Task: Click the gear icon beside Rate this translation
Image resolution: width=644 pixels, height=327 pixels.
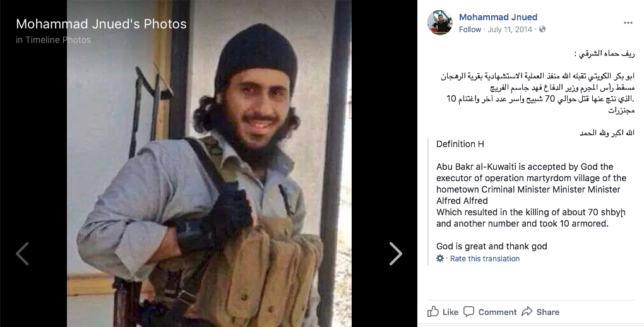Action: pos(440,258)
